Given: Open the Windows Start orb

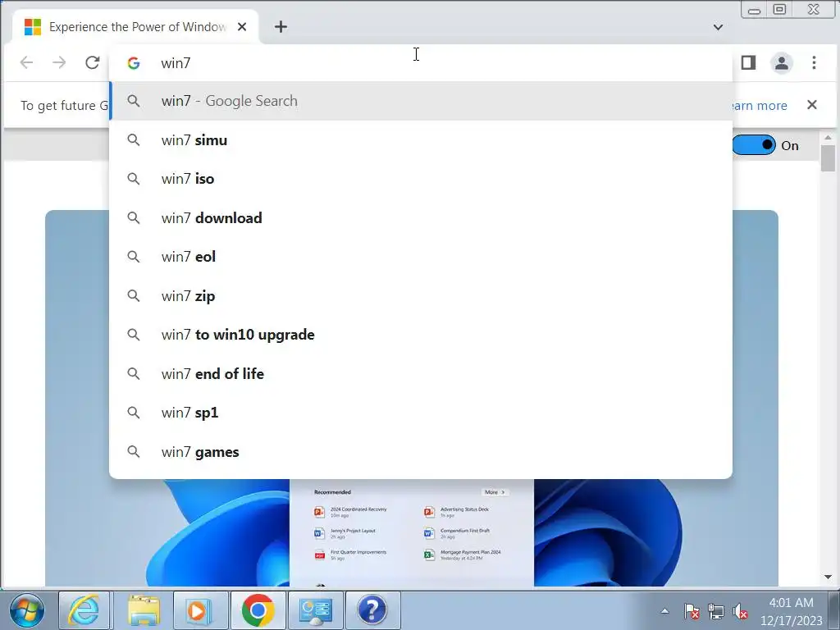Looking at the screenshot, I should 27,610.
